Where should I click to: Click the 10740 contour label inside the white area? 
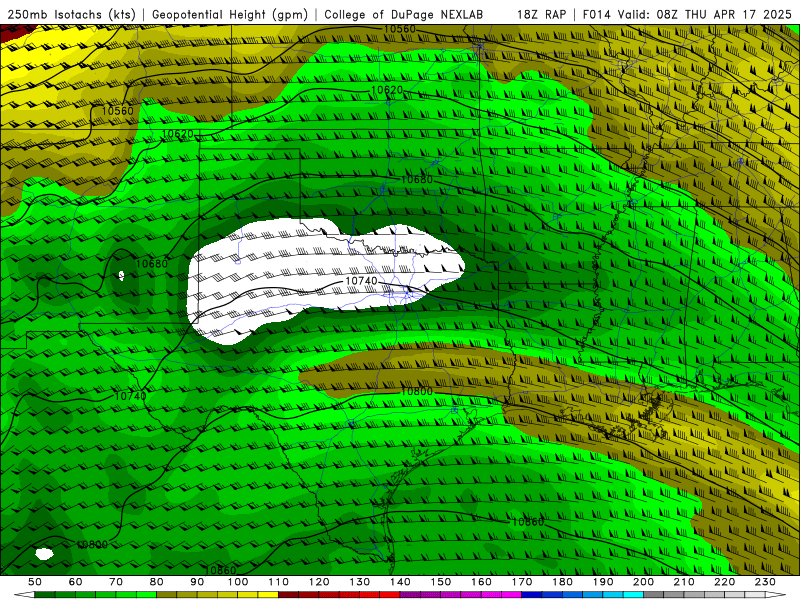[x=361, y=281]
